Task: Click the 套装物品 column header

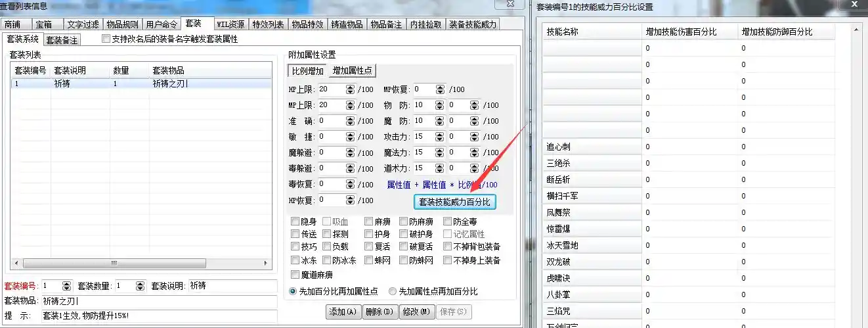Action: (x=210, y=70)
